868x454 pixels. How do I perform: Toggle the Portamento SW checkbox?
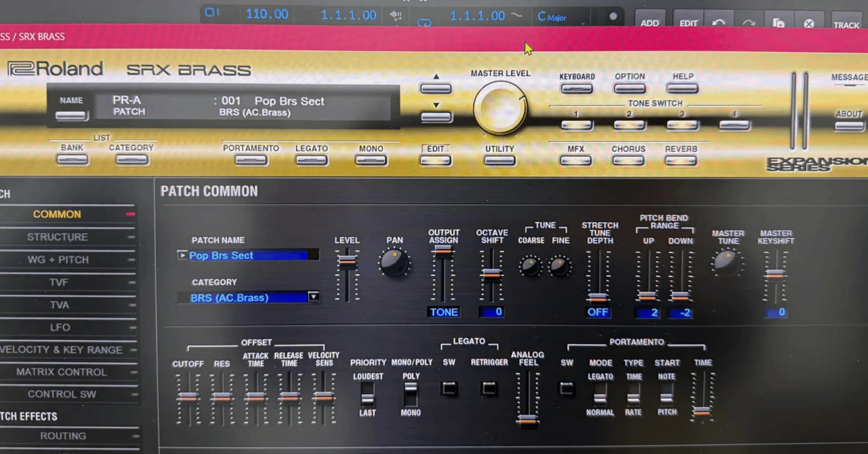[x=567, y=389]
